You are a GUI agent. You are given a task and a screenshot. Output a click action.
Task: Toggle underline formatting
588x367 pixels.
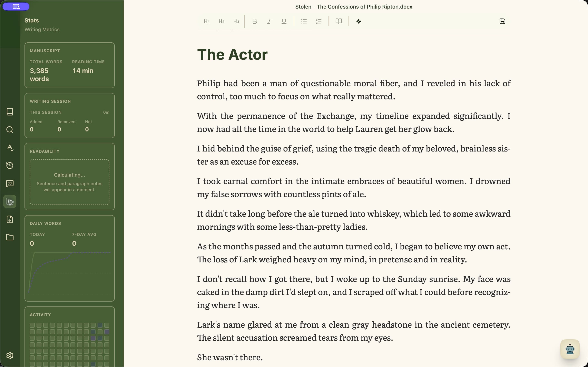(x=284, y=21)
